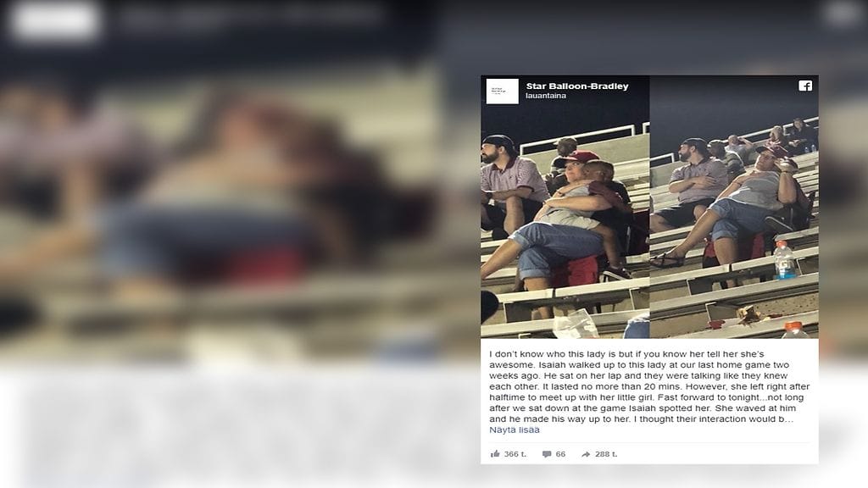Viewport: 868px width, 488px height.
Task: Click the '288 t.' shares count
Action: (605, 454)
